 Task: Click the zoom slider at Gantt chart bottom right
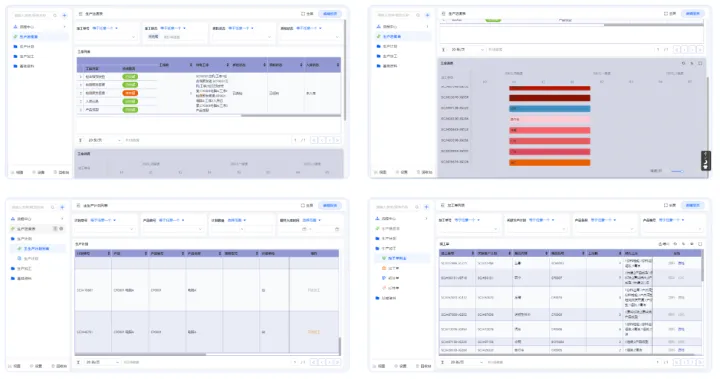[x=677, y=171]
